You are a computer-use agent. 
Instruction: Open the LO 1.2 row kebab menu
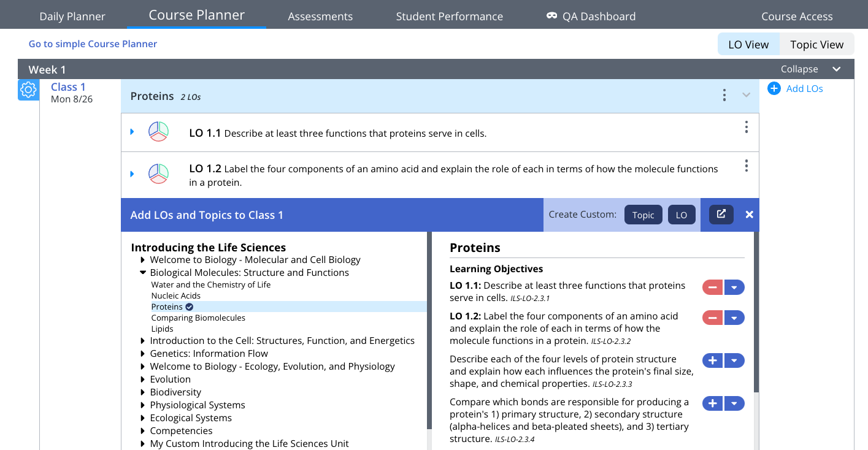tap(746, 166)
